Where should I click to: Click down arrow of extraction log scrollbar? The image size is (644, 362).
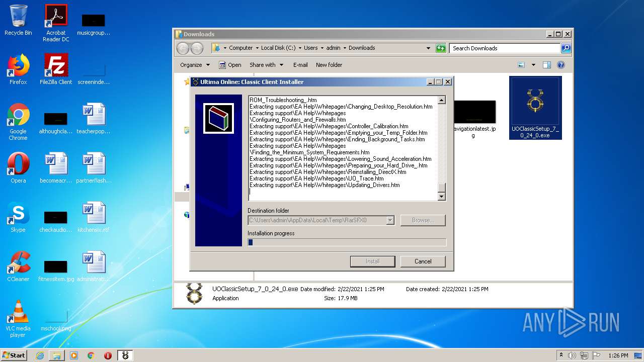(x=442, y=197)
